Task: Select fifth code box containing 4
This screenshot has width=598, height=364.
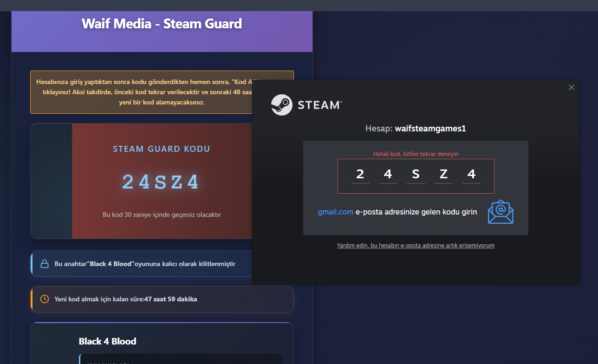Action: pos(472,175)
